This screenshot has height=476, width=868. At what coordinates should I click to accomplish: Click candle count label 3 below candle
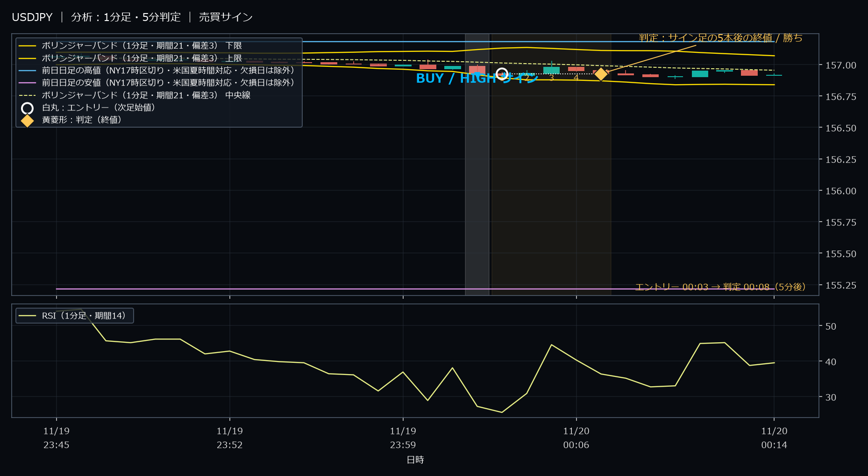pos(552,78)
